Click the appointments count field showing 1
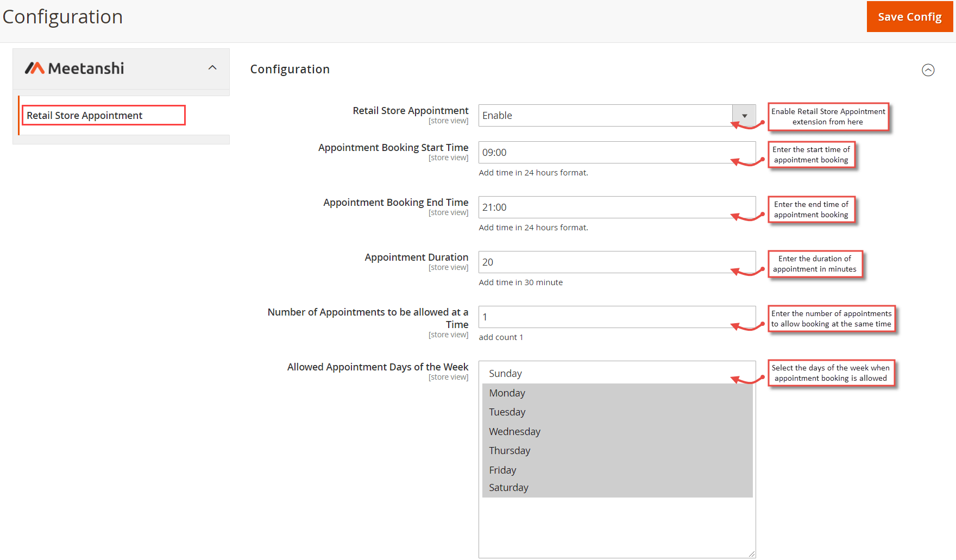The image size is (956, 560). coord(617,317)
